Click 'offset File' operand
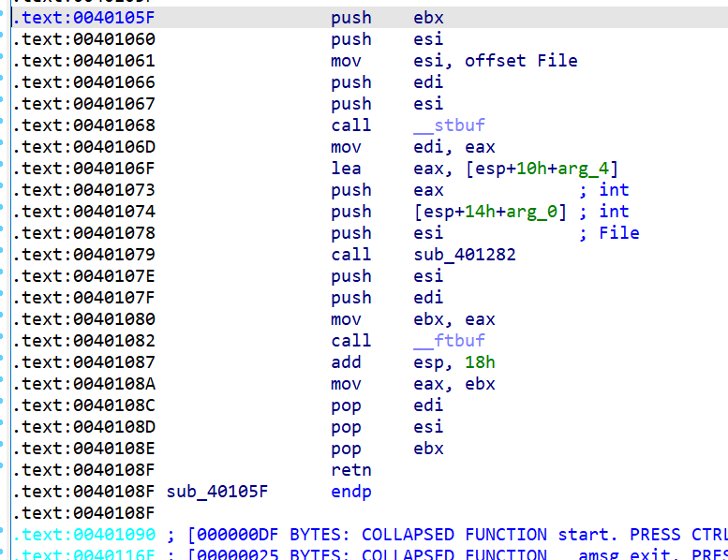 521,61
